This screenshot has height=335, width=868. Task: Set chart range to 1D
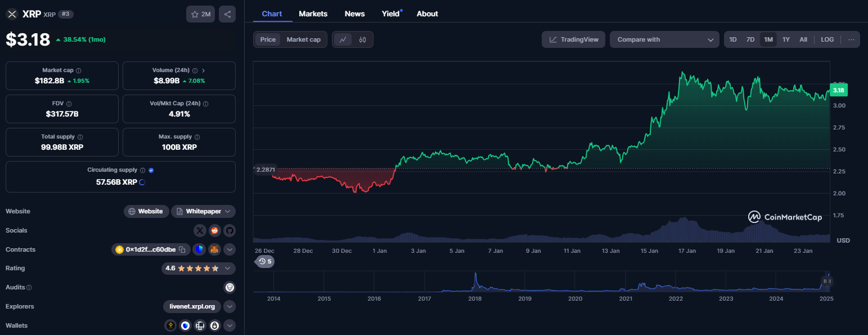pyautogui.click(x=733, y=39)
